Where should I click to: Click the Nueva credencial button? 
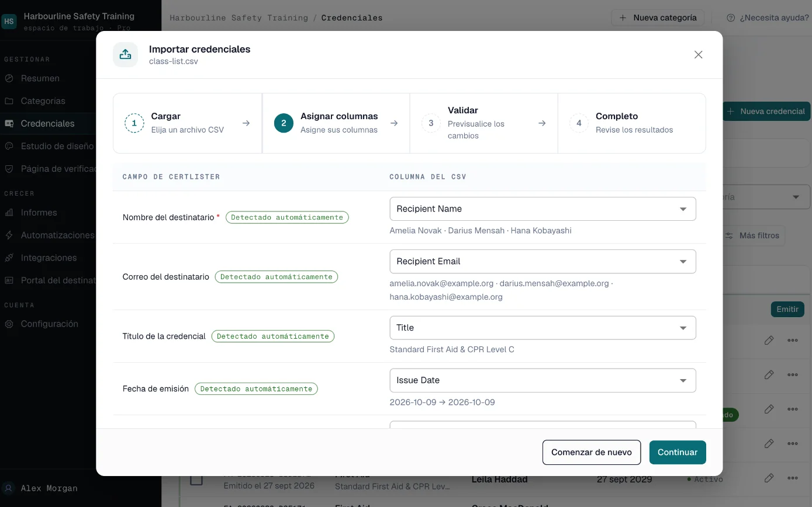tap(766, 111)
